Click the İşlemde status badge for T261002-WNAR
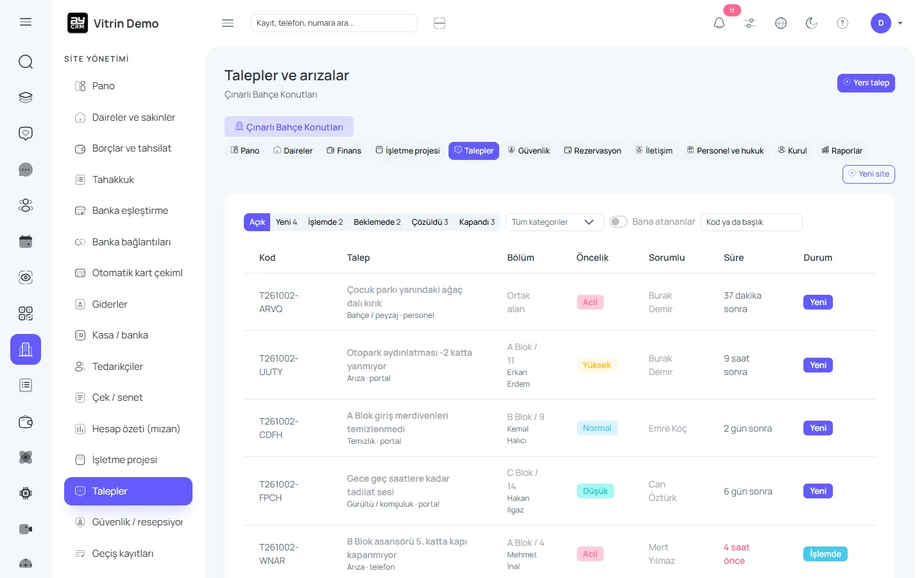 tap(825, 554)
